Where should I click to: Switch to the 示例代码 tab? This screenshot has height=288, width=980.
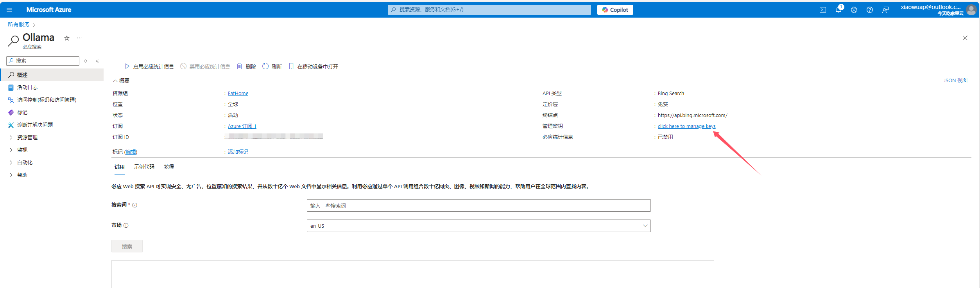144,167
